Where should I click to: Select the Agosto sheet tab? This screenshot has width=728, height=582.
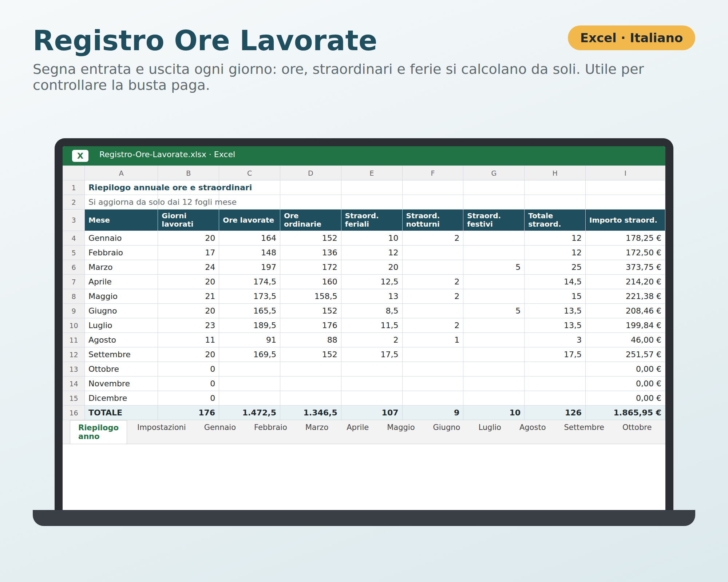point(532,427)
